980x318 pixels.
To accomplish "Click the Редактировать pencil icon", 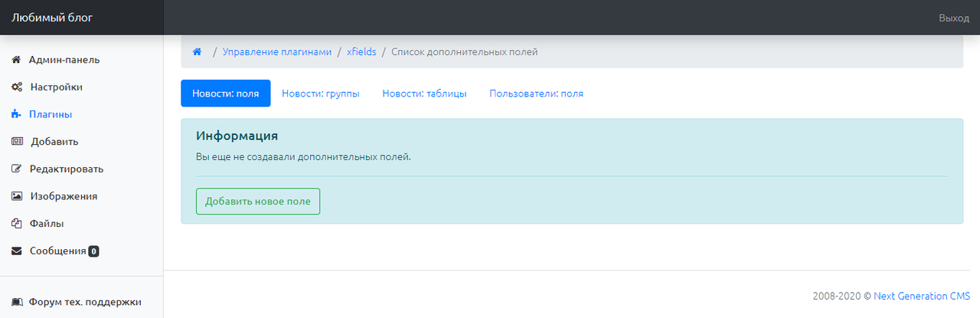I will tap(16, 169).
